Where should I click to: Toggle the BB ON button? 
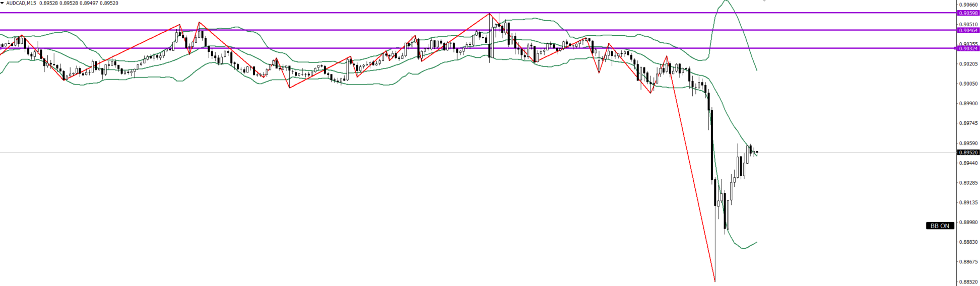point(940,226)
